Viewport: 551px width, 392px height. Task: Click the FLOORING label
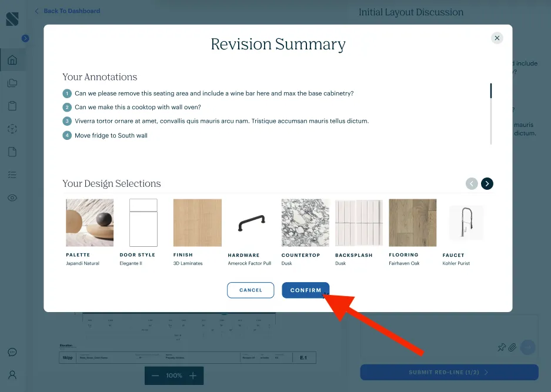[403, 255]
